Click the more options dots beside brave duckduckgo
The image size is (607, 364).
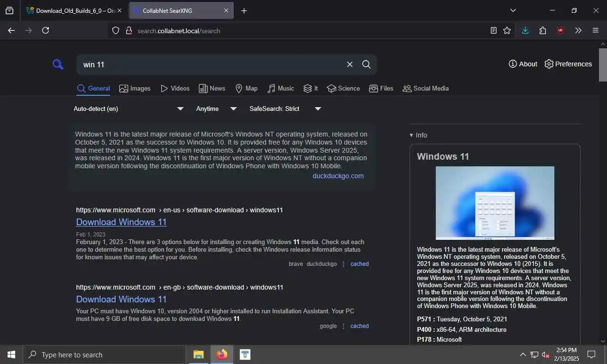[344, 264]
